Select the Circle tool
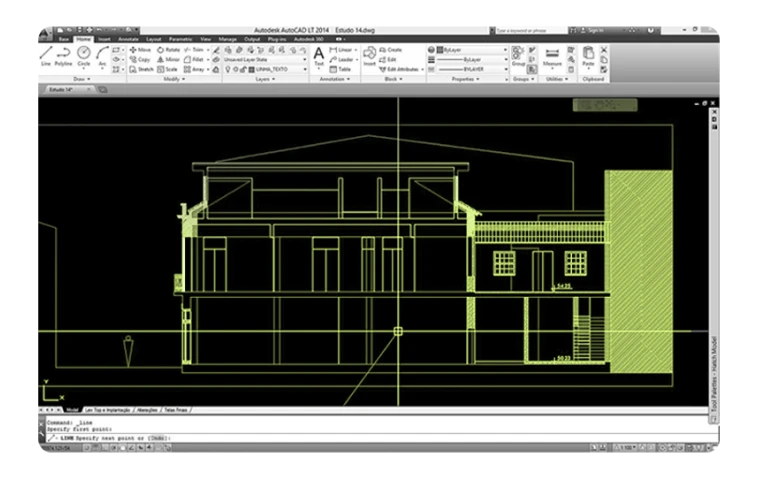Viewport: 757px width, 479px height. click(x=84, y=56)
